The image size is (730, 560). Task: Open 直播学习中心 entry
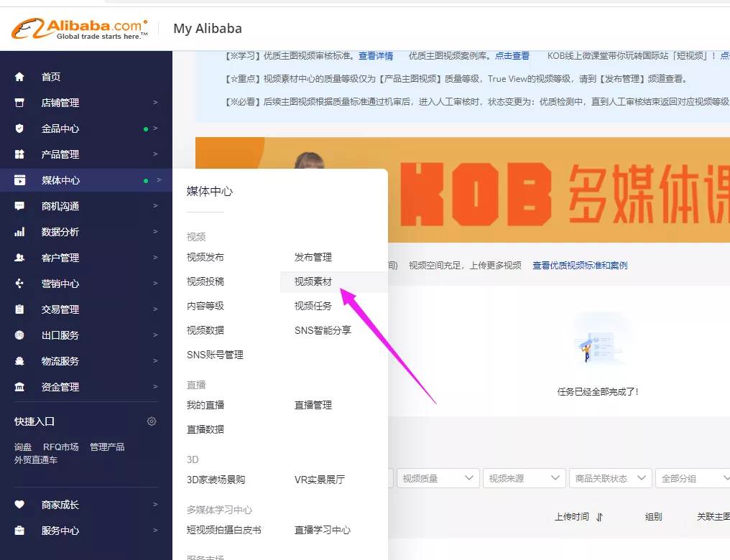322,531
